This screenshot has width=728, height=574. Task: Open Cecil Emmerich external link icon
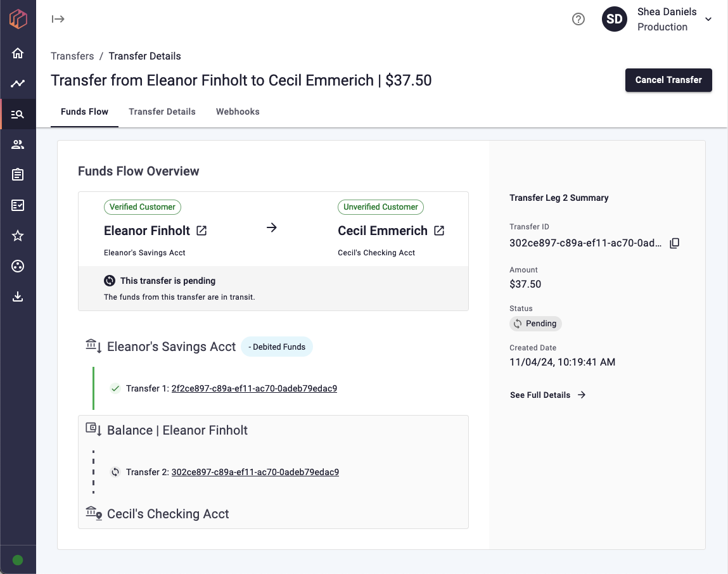click(438, 231)
